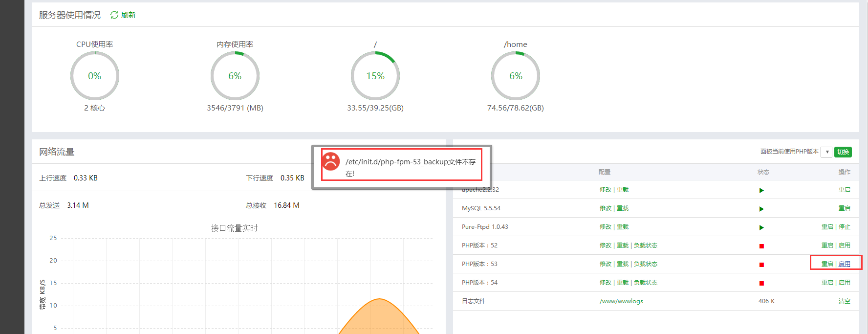Viewport: 868px width, 334px height.
Task: Click the 上行速度 value 0.33 KB
Action: (86, 178)
